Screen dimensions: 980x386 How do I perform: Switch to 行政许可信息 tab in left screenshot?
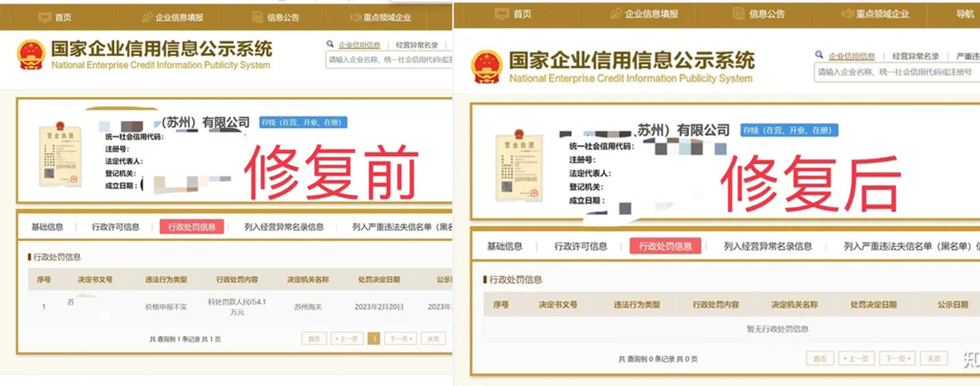point(115,227)
